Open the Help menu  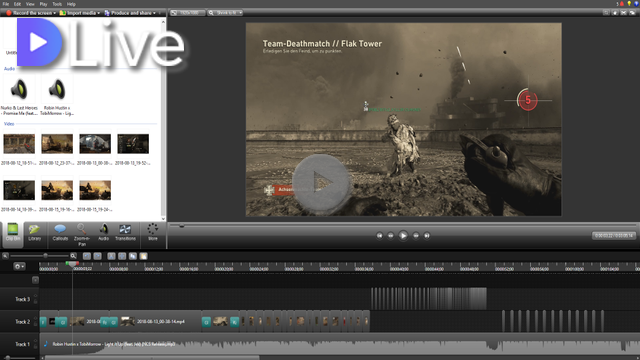[x=71, y=4]
